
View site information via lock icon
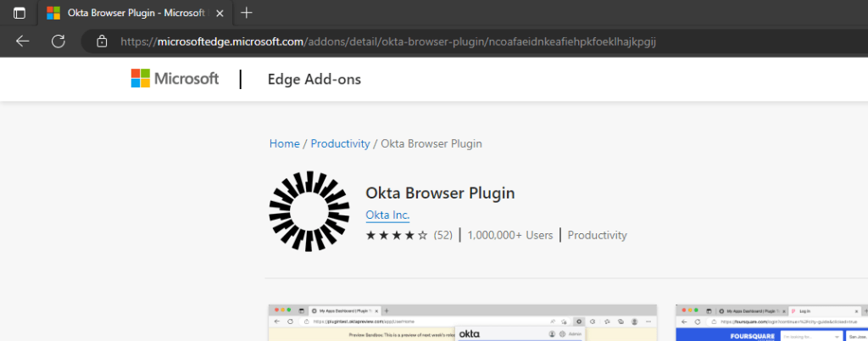click(x=102, y=41)
